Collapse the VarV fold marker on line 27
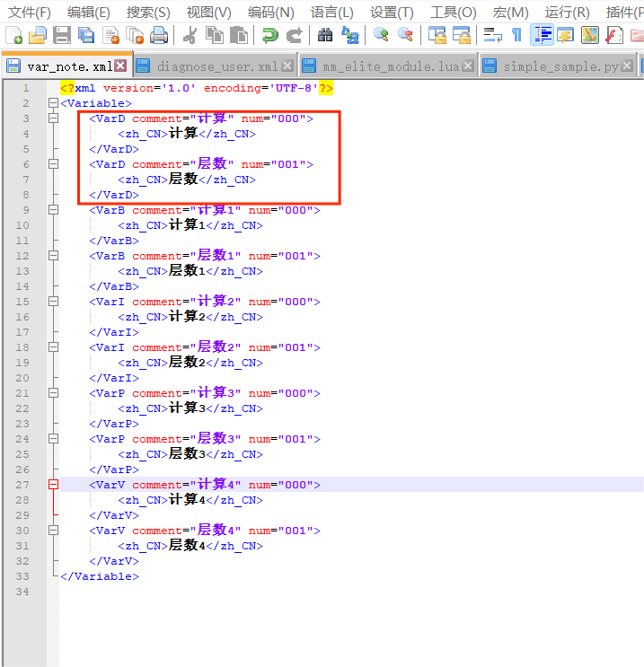Image resolution: width=644 pixels, height=667 pixels. pos(53,485)
